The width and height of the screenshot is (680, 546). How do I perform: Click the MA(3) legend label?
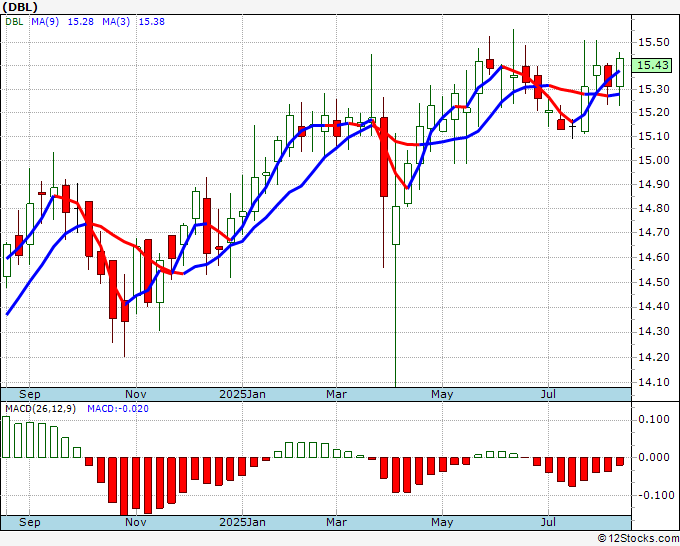click(x=116, y=22)
